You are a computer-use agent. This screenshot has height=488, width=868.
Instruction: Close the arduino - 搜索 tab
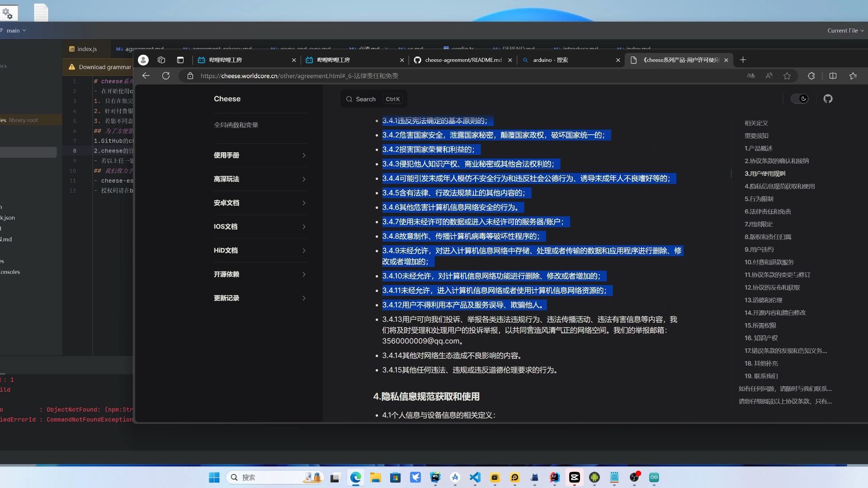(x=618, y=60)
